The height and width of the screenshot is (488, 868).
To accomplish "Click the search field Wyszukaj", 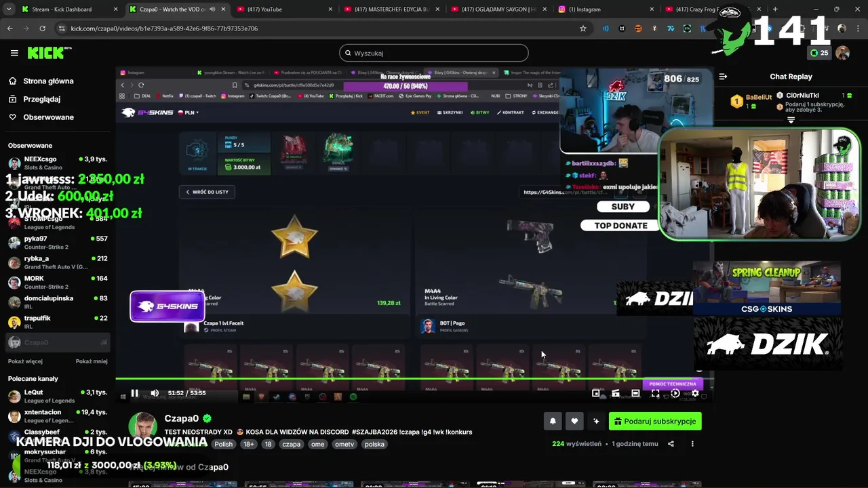I will coord(434,53).
